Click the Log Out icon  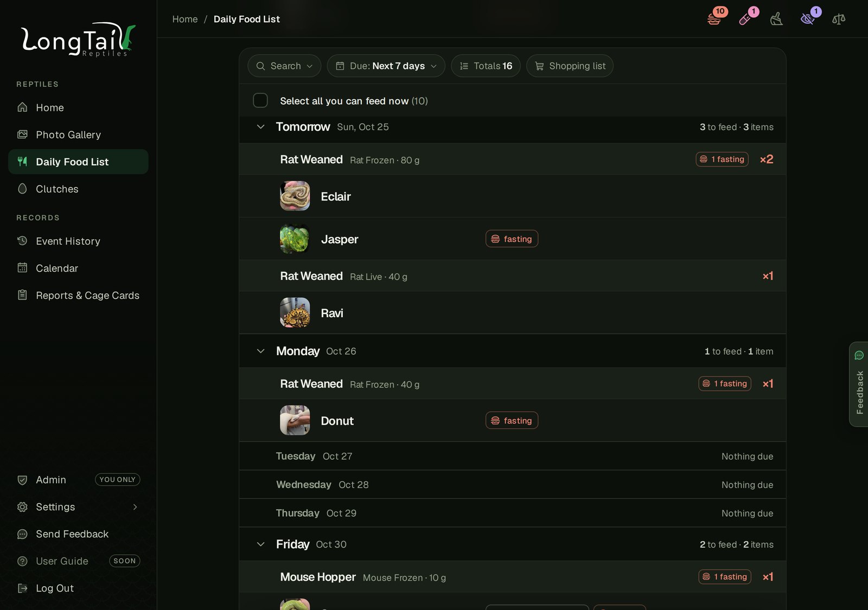(x=22, y=588)
